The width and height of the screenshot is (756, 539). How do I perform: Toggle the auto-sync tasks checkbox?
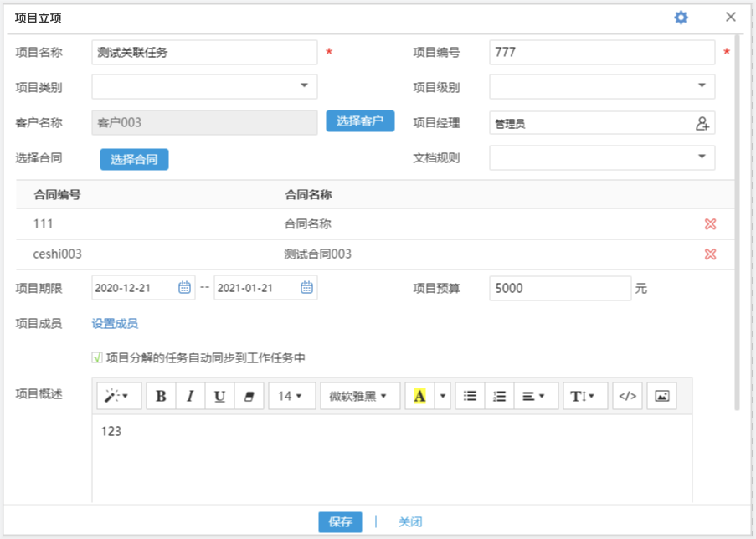pos(97,358)
